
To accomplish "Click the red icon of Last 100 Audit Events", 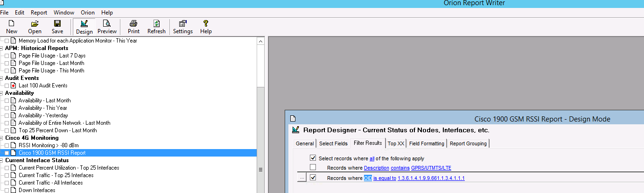I will (x=14, y=86).
